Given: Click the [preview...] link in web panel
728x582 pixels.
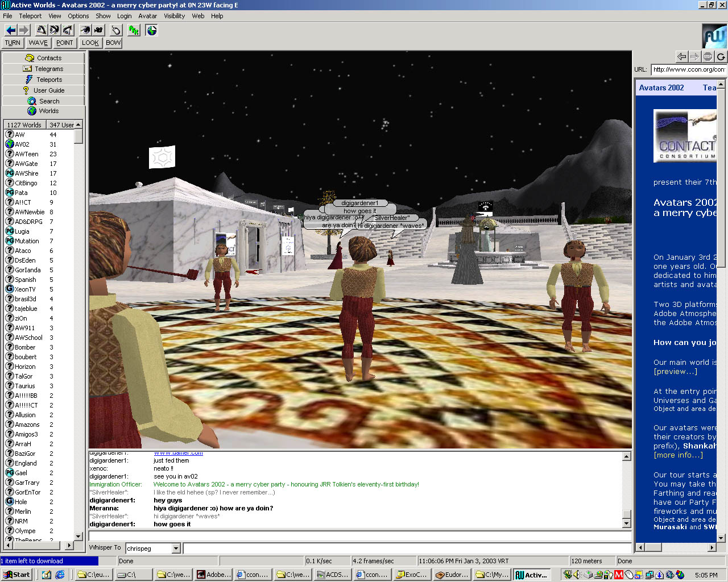Looking at the screenshot, I should point(675,372).
